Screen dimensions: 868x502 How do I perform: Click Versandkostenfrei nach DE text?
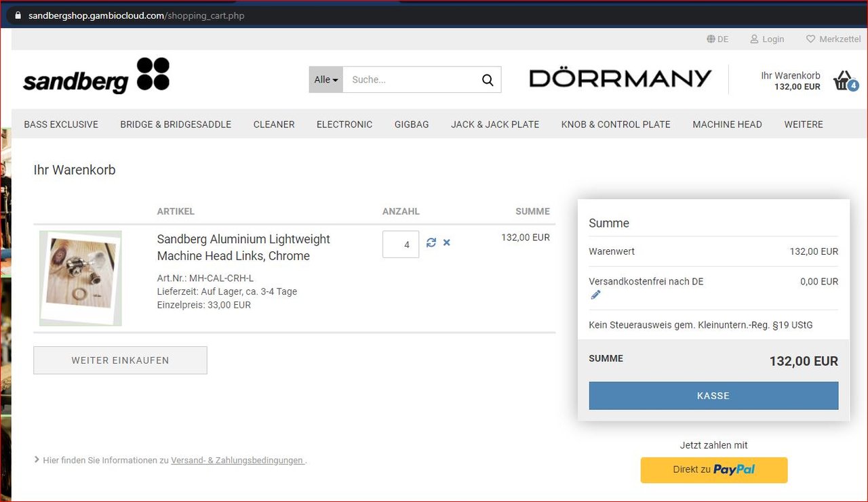(x=646, y=281)
